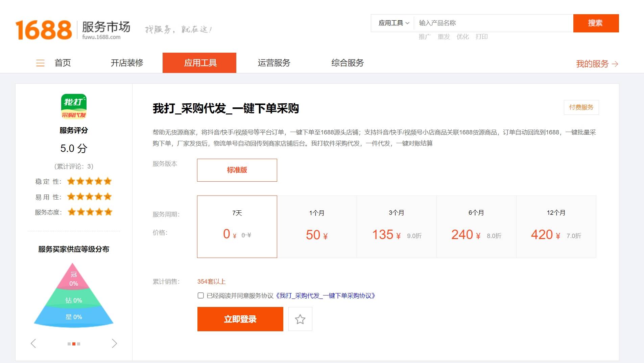
Task: Click the 易用性 star rating
Action: pos(89,197)
